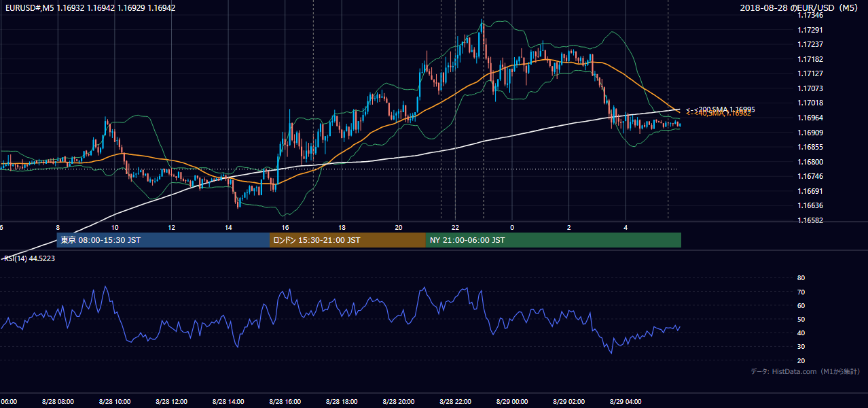Viewport: 868px width, 408px height.
Task: Click price level 1.16909 on the axis
Action: [810, 133]
